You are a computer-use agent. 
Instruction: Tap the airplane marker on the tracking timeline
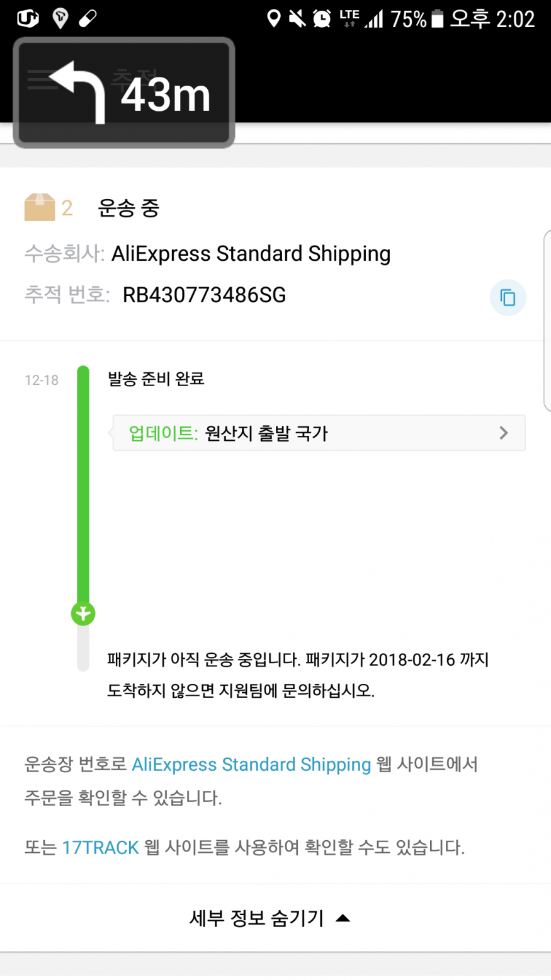pyautogui.click(x=83, y=613)
